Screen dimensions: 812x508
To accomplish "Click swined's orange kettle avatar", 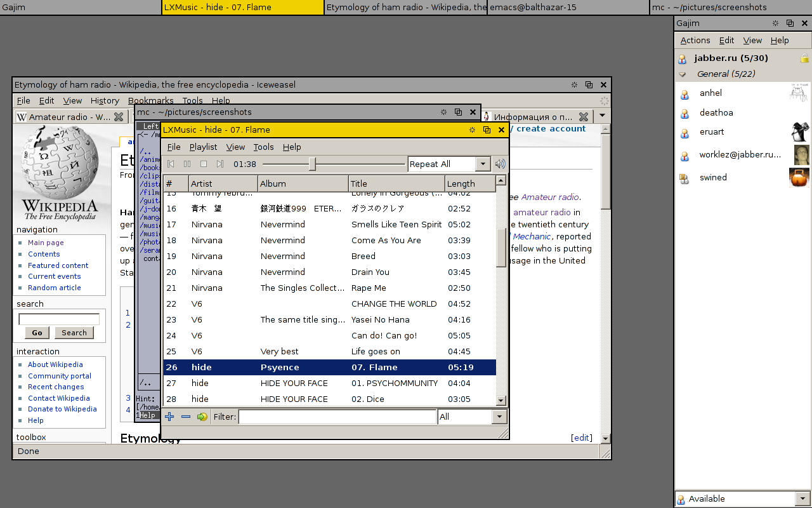I will point(799,177).
